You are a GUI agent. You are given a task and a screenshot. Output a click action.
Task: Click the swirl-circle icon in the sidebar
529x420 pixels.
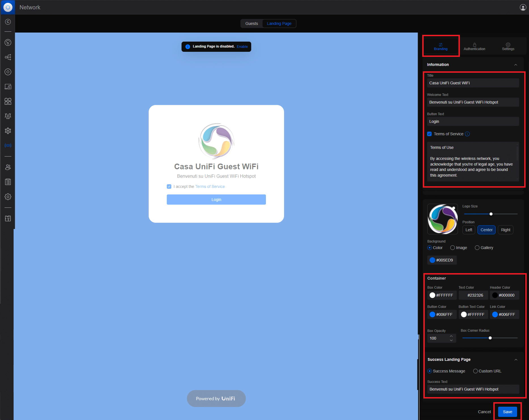pyautogui.click(x=8, y=42)
